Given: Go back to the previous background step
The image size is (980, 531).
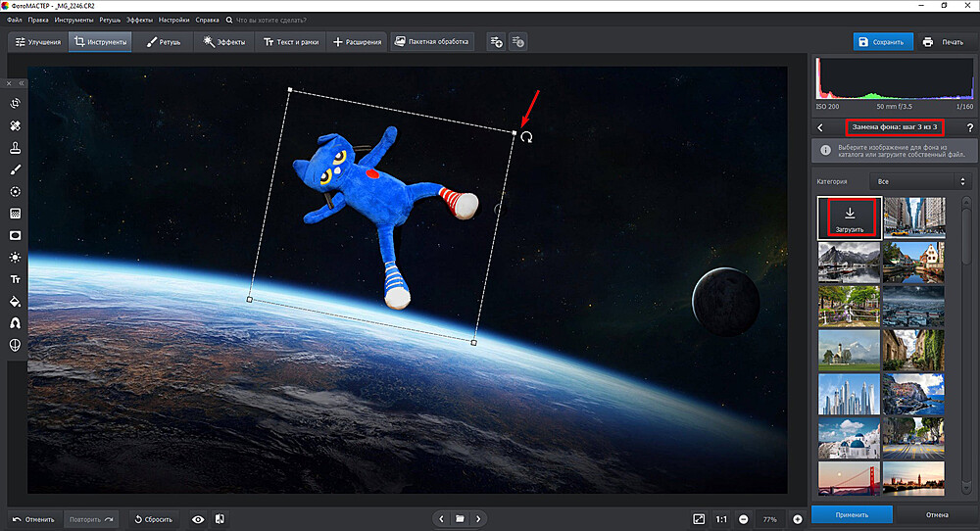Looking at the screenshot, I should (x=820, y=128).
